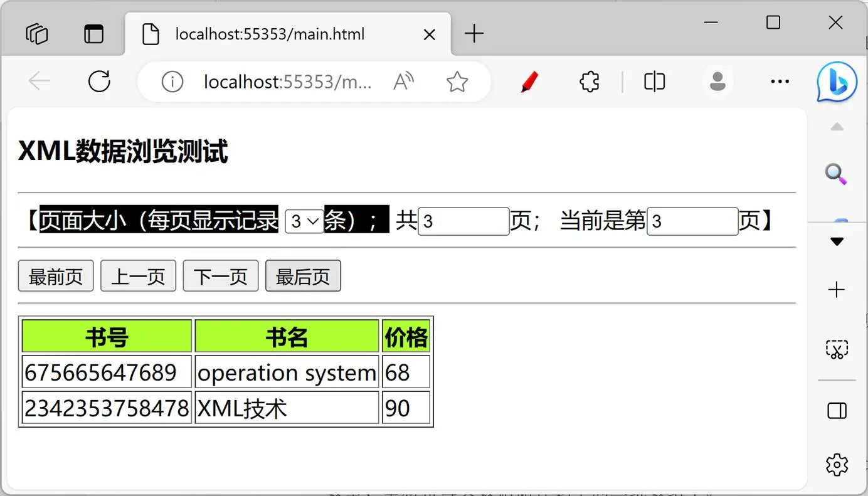Click the 书号 column header
Image resolution: width=868 pixels, height=496 pixels.
pos(107,336)
